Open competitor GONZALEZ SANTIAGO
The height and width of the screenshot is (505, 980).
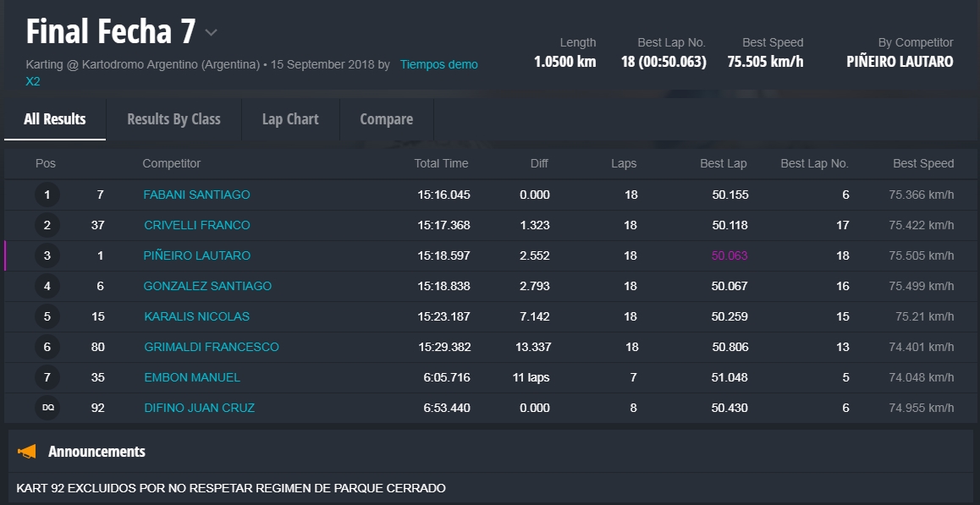click(207, 286)
